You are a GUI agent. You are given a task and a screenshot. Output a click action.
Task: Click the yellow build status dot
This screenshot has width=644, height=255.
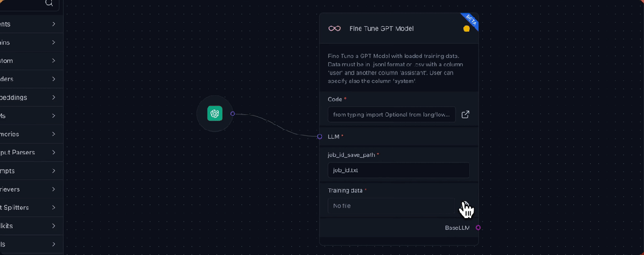point(466,29)
